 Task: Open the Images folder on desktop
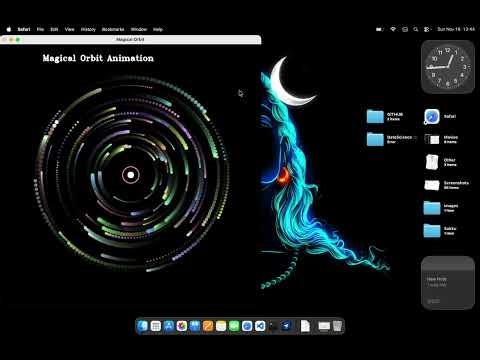pyautogui.click(x=432, y=208)
